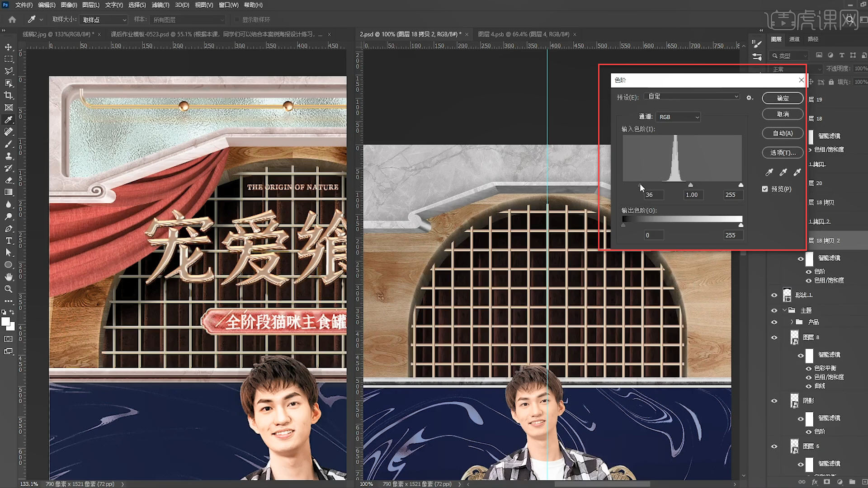Uncheck the Preview checkbox in Levels
Viewport: 868px width, 488px height.
pyautogui.click(x=765, y=189)
